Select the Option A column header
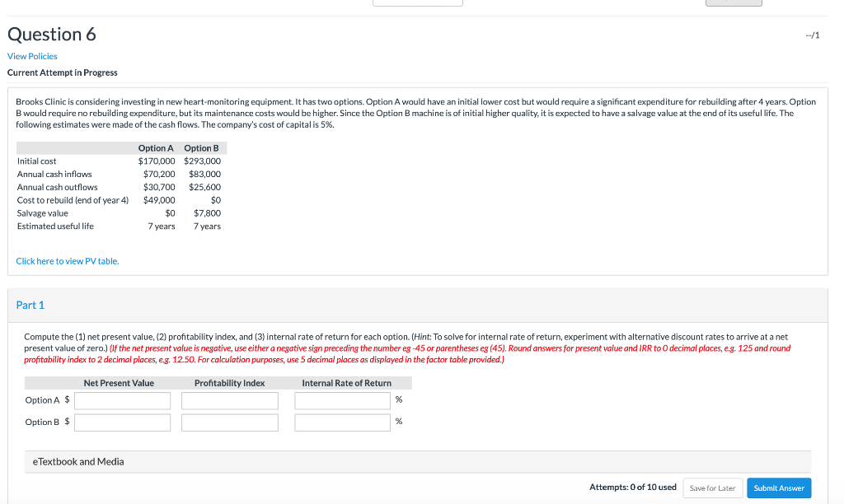This screenshot has width=844, height=504. click(156, 148)
